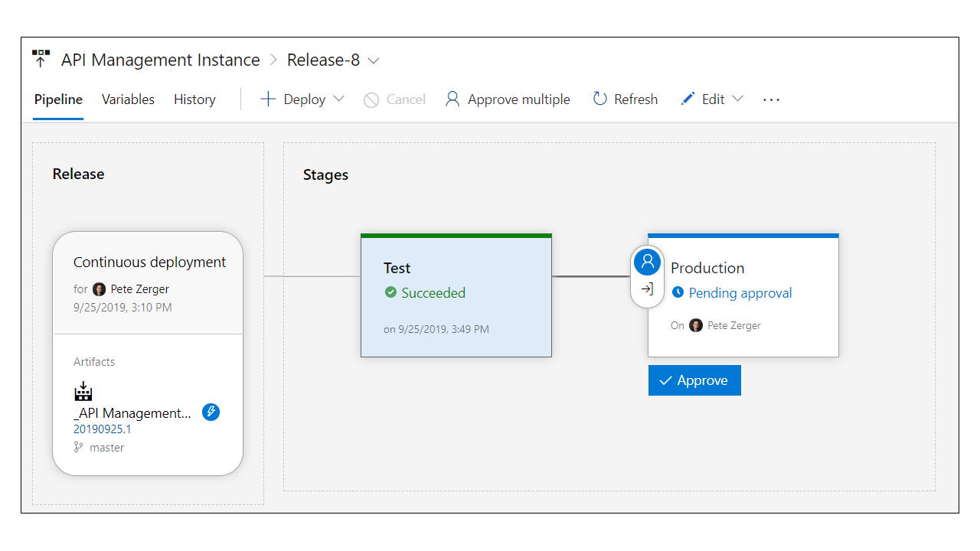Click the Refresh label in toolbar
The width and height of the screenshot is (980, 551).
(x=636, y=99)
